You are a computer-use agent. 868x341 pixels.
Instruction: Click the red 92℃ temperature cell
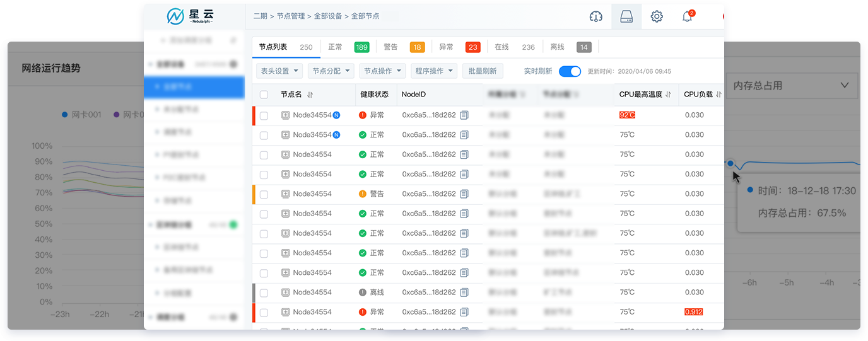pos(627,115)
